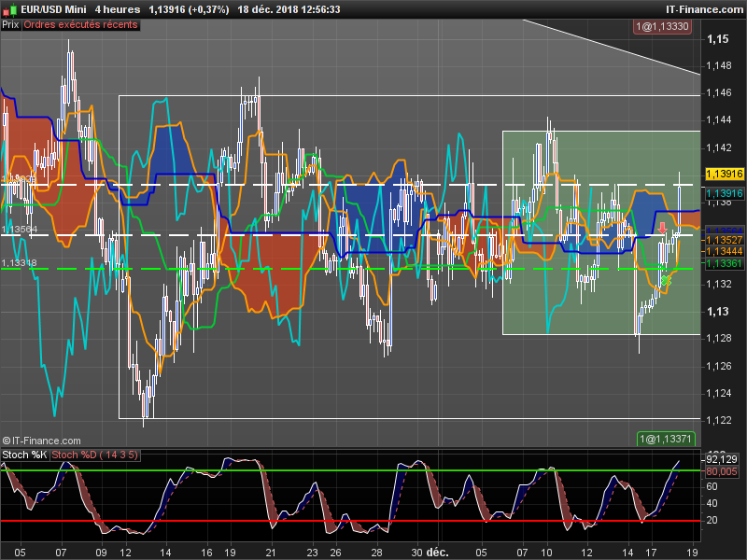Click the green 1,13361 price label
Screen dimensions: 747x560
pos(724,263)
